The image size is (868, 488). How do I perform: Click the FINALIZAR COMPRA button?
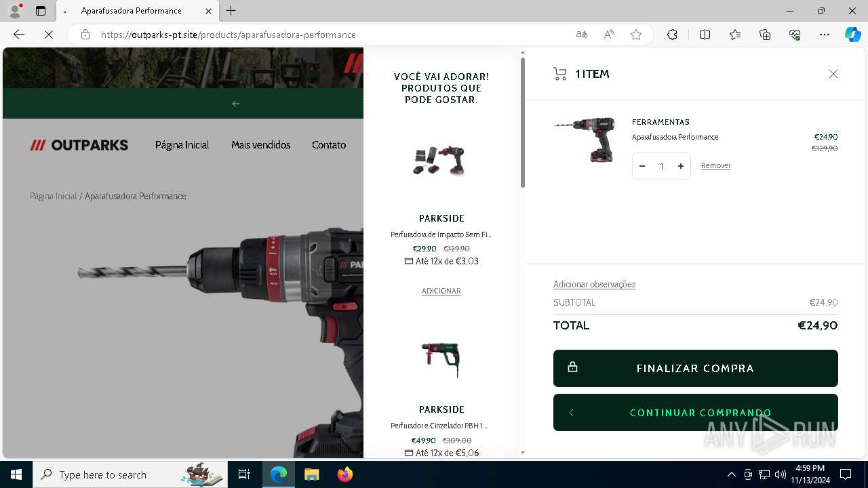click(x=696, y=368)
